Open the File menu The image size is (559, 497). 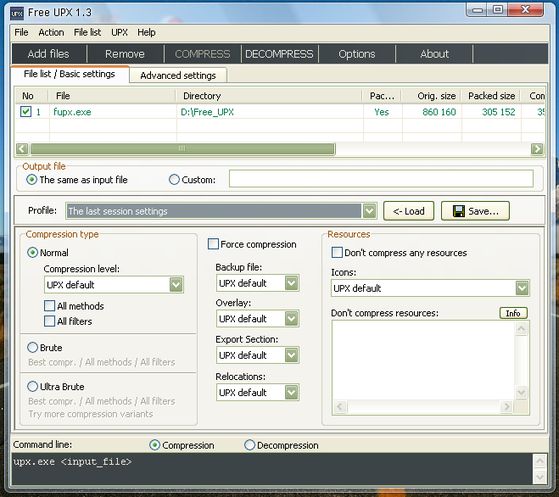pos(21,32)
